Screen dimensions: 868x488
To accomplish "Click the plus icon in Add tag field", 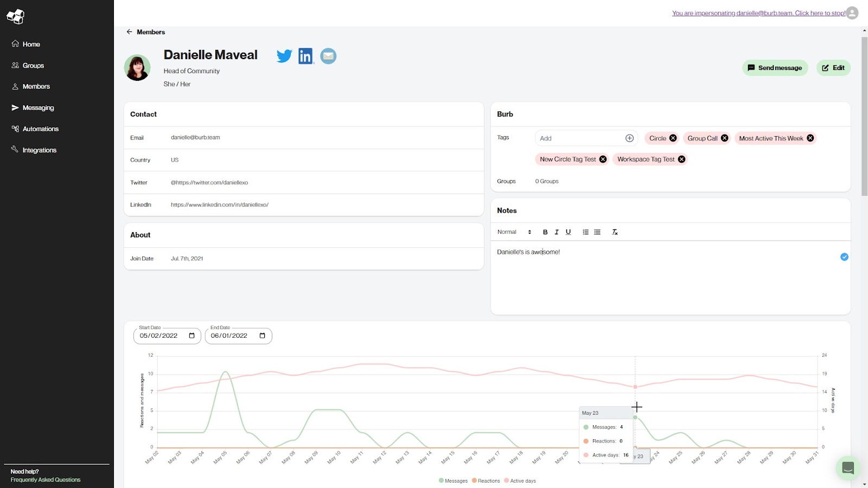I will coord(629,138).
